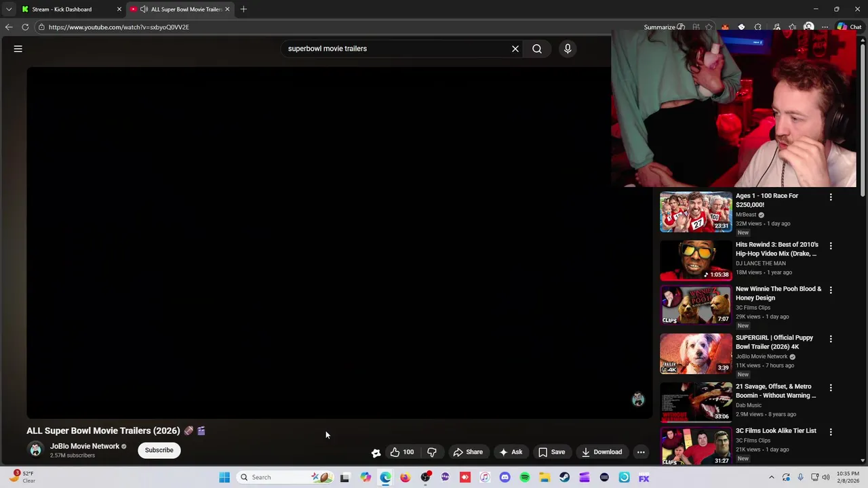Screen dimensions: 868x488
Task: Open Spotify from the taskbar
Action: pos(525,477)
